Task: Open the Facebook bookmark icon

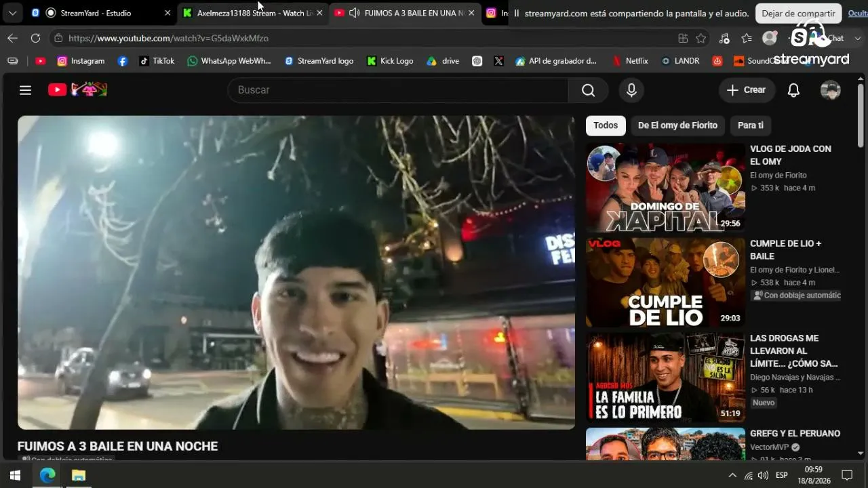Action: click(122, 61)
